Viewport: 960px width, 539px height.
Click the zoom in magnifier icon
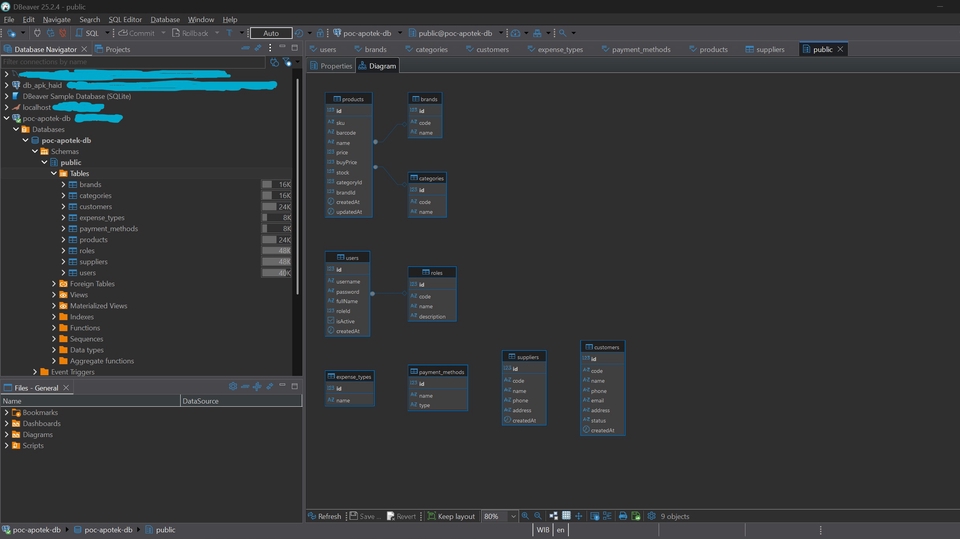(x=525, y=516)
